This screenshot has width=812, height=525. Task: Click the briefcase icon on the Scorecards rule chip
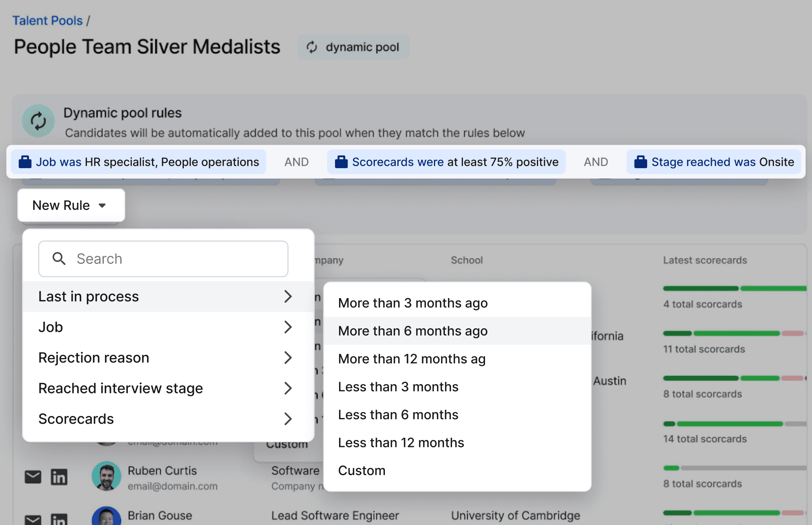pos(341,162)
